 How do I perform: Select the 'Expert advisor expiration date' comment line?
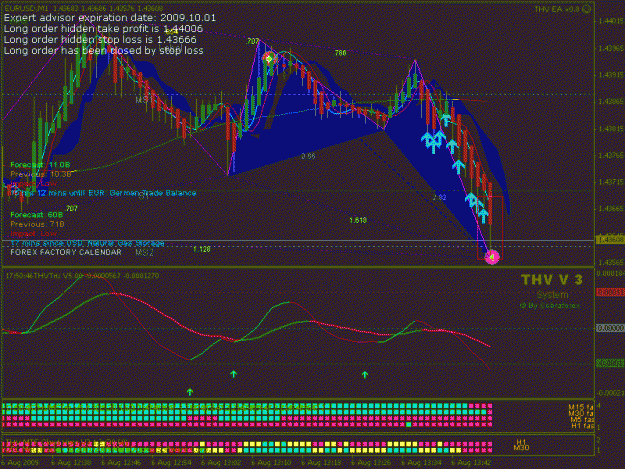click(110, 18)
